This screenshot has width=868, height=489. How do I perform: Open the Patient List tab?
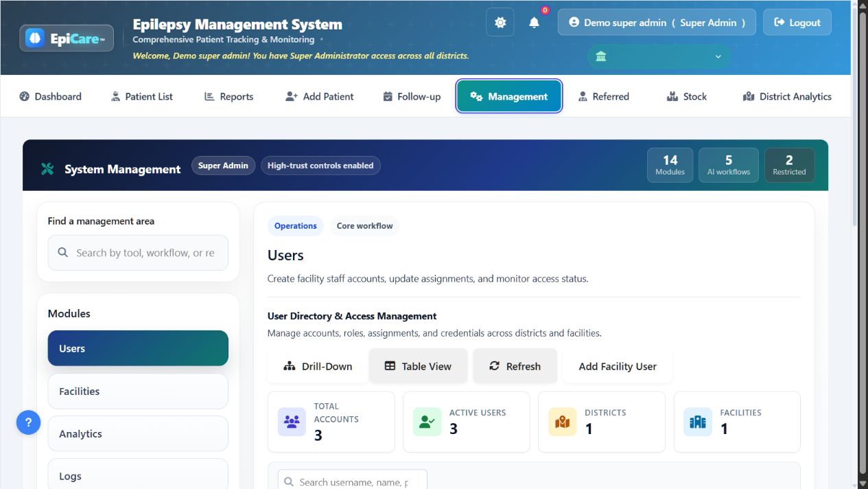(142, 96)
